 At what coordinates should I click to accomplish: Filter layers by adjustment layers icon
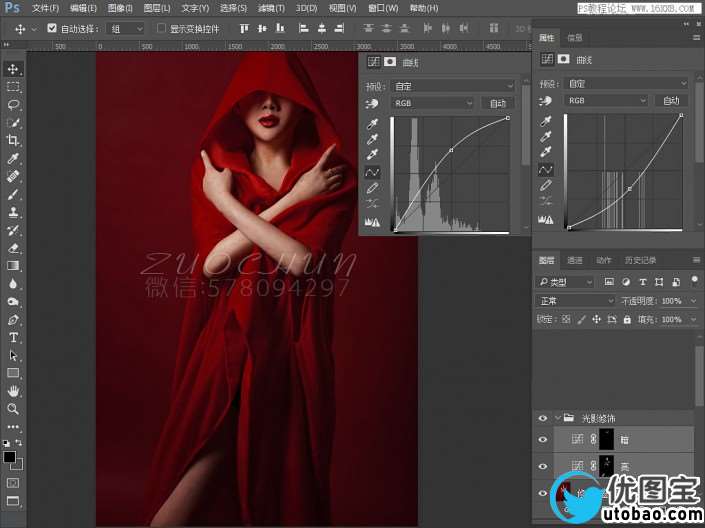pyautogui.click(x=626, y=282)
